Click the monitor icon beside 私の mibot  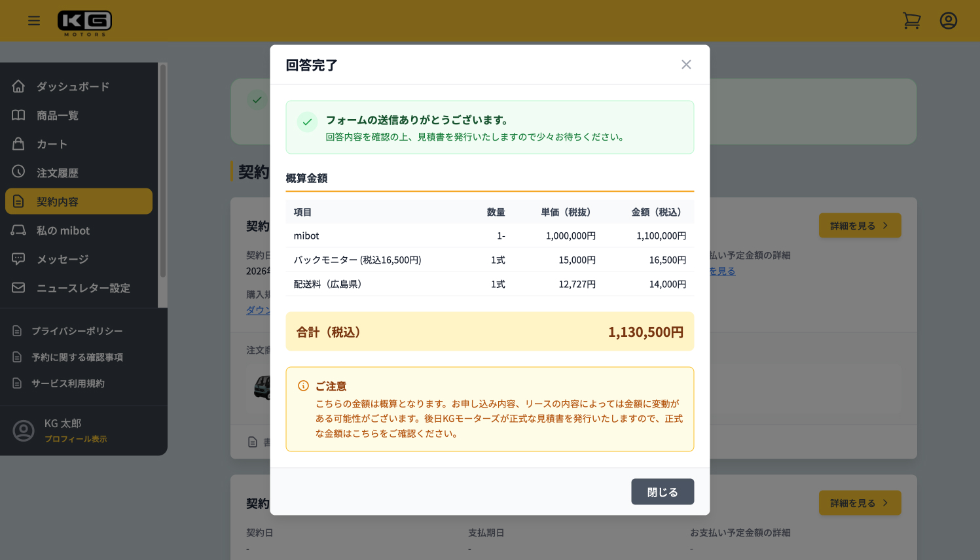18,230
